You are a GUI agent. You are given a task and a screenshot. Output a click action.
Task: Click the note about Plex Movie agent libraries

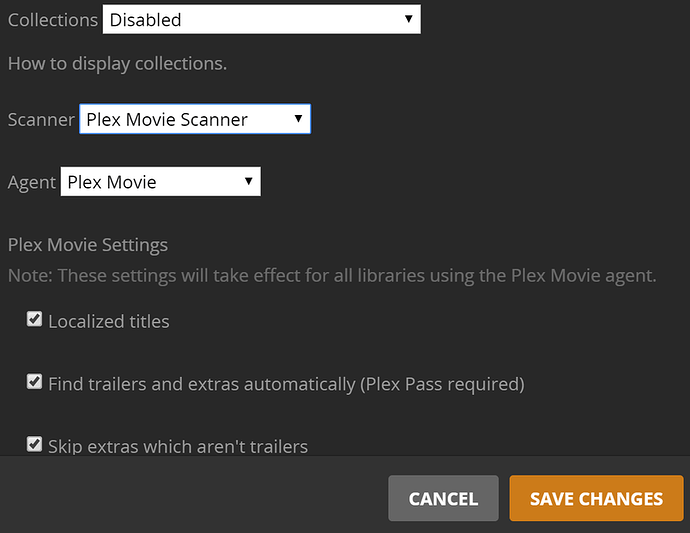pyautogui.click(x=332, y=274)
